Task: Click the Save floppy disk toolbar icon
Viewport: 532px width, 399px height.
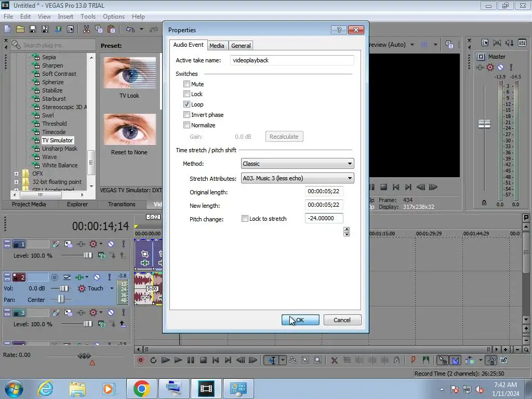Action: 33,29
